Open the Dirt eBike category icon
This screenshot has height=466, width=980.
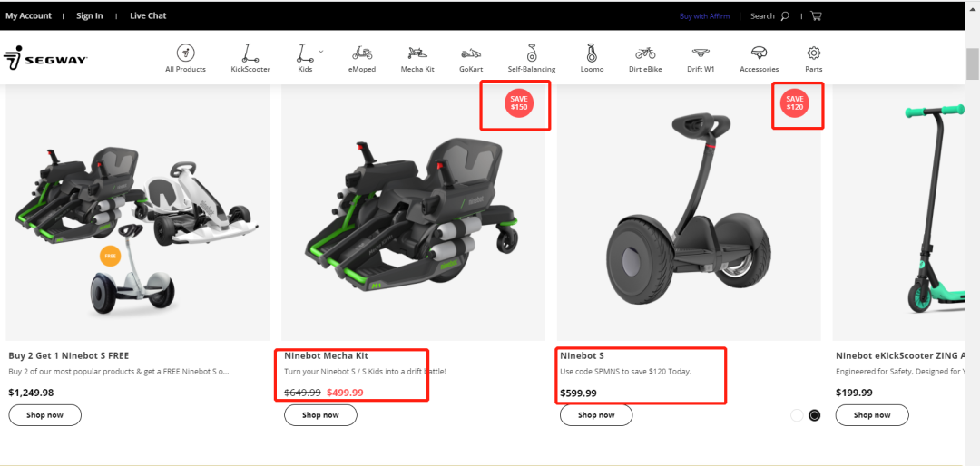[x=645, y=53]
